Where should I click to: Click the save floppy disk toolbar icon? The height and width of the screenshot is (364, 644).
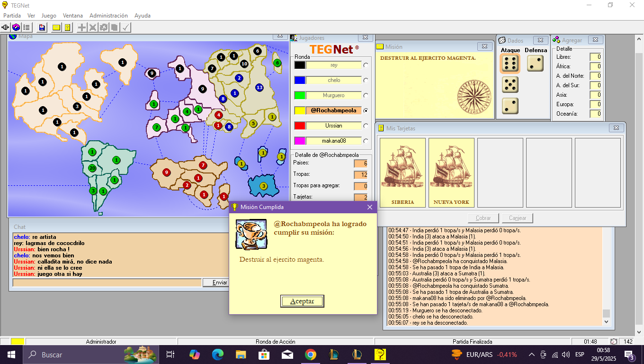pyautogui.click(x=42, y=27)
